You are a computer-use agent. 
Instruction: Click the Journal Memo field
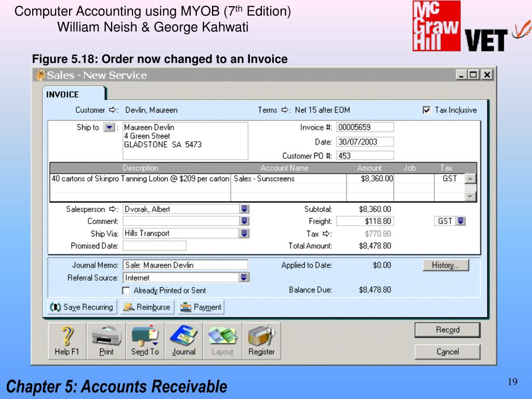coord(185,265)
